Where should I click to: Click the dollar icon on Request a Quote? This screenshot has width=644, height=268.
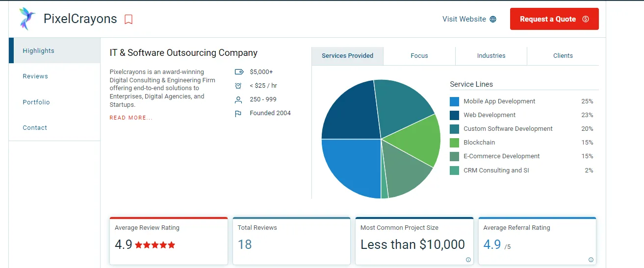click(x=585, y=19)
